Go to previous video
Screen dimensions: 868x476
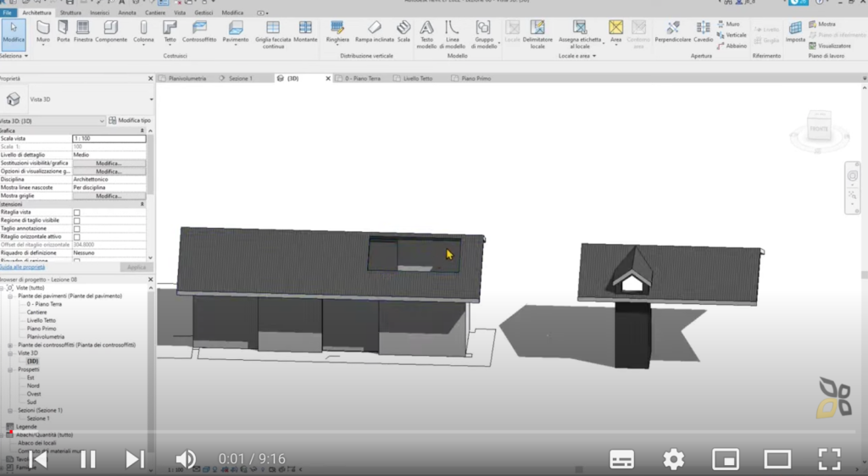38,459
